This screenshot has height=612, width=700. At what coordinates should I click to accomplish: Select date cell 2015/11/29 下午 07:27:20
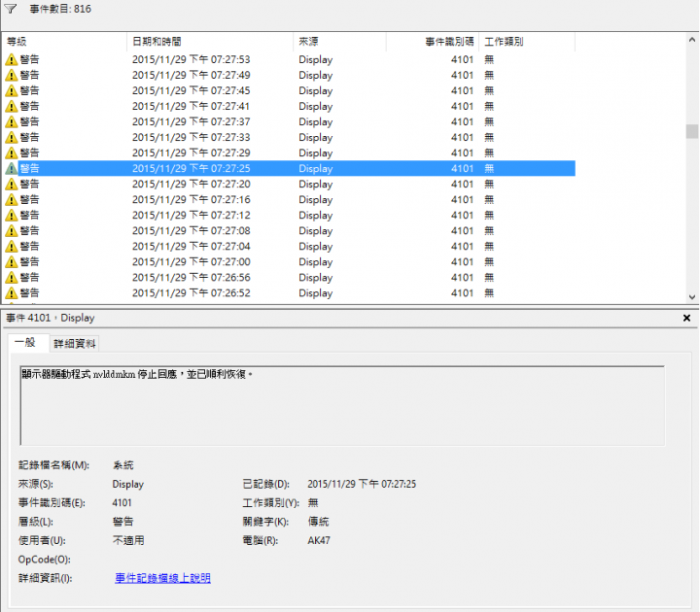tap(192, 185)
